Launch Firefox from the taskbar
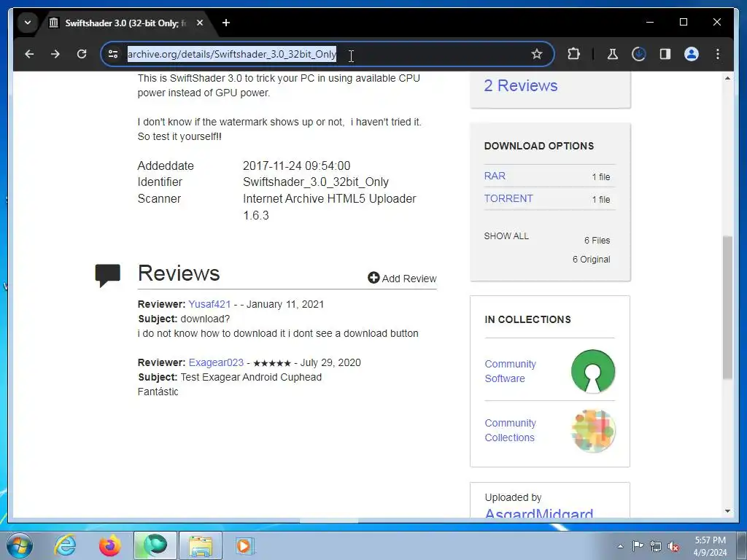Screen dimensions: 747x560 tap(109, 545)
